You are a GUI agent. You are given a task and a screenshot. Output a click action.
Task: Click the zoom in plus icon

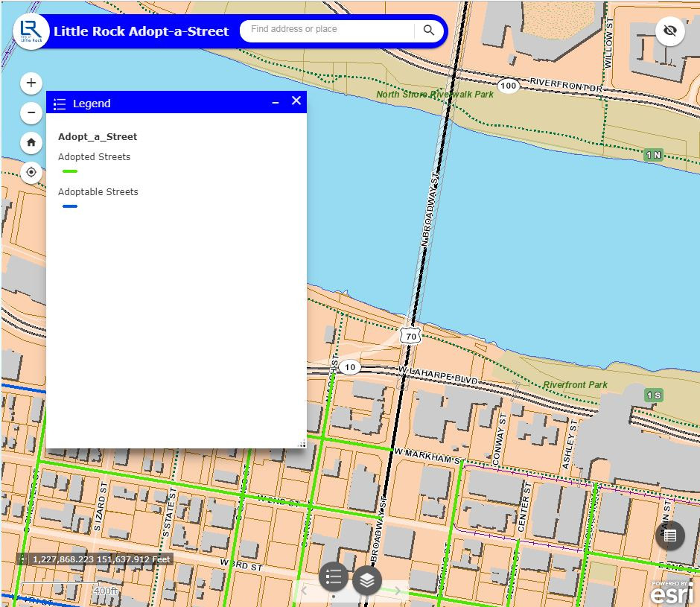click(31, 83)
